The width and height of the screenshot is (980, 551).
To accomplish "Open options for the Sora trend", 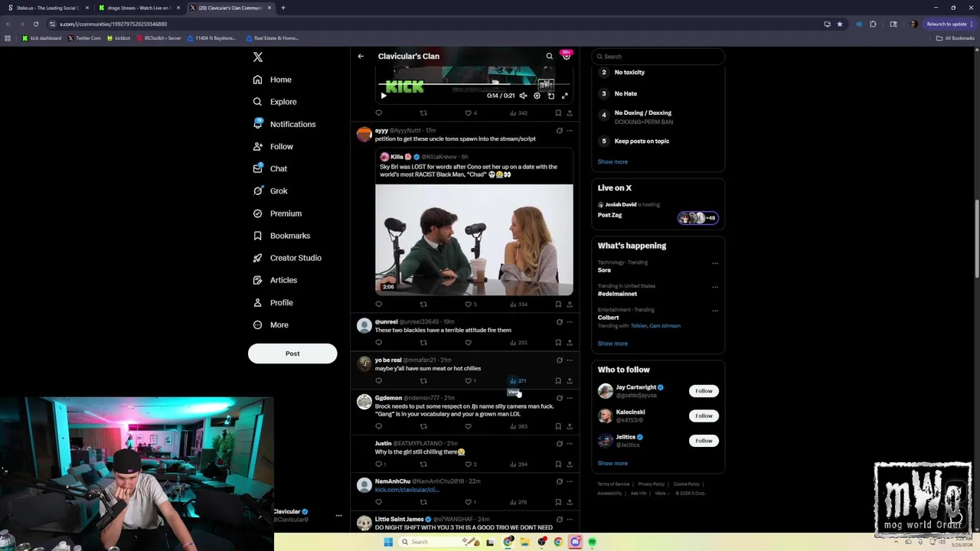I will (x=715, y=263).
